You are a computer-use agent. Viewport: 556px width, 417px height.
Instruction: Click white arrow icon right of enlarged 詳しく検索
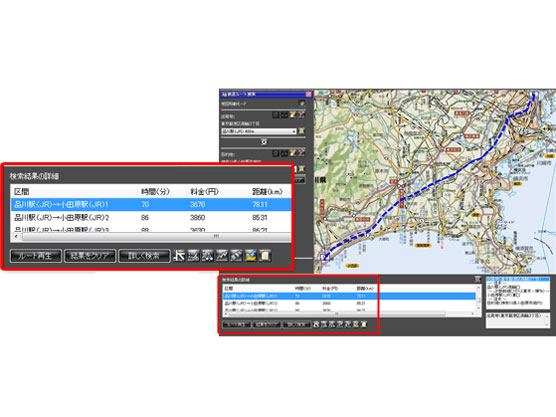[x=179, y=256]
